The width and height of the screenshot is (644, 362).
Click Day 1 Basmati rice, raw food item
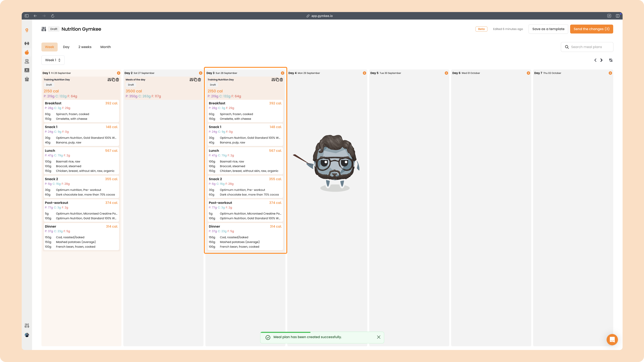(x=68, y=161)
